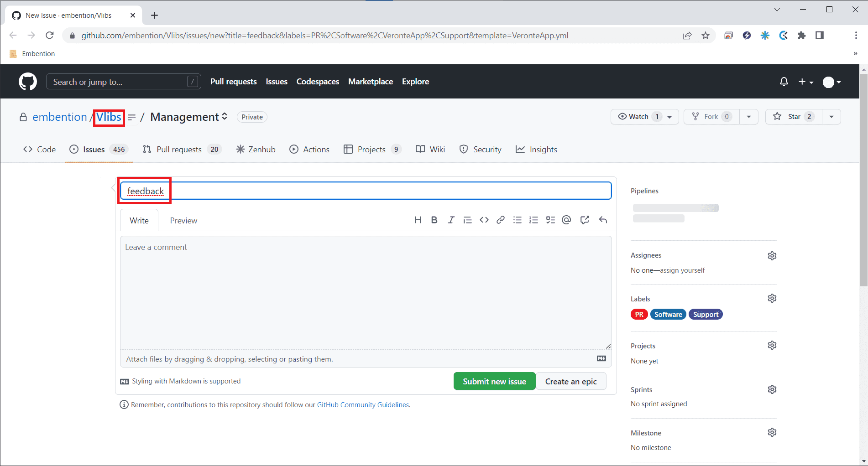Open the user avatar menu
This screenshot has width=868, height=466.
(x=831, y=82)
